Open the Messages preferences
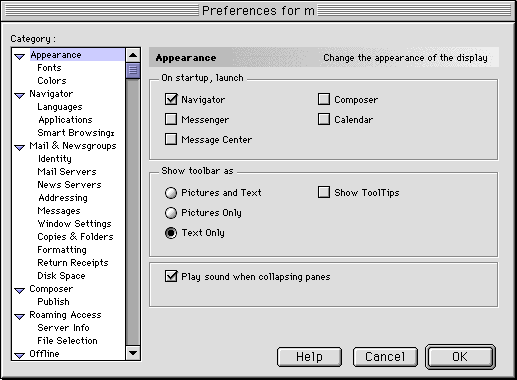The image size is (517, 380). pos(59,211)
